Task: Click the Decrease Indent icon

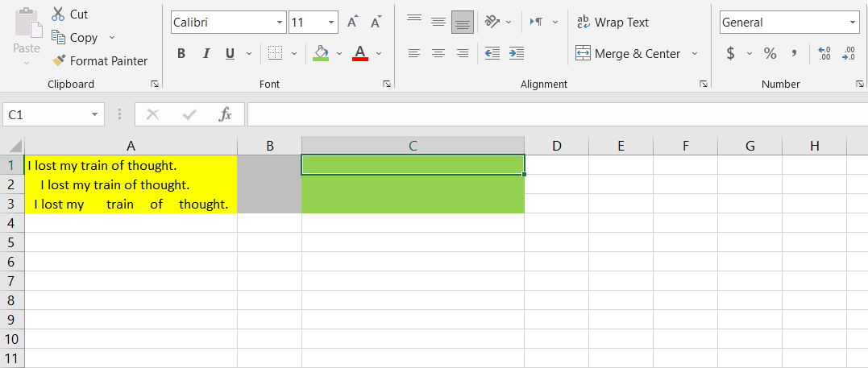Action: point(492,54)
